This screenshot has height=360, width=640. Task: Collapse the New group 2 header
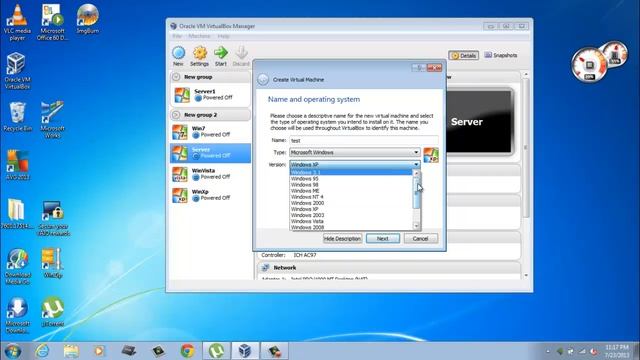(210, 115)
